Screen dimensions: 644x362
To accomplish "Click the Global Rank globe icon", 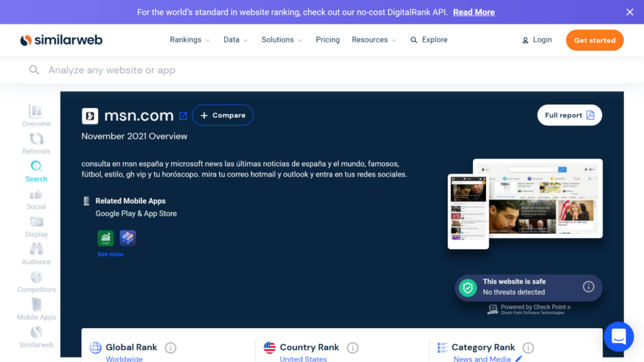I will [96, 348].
